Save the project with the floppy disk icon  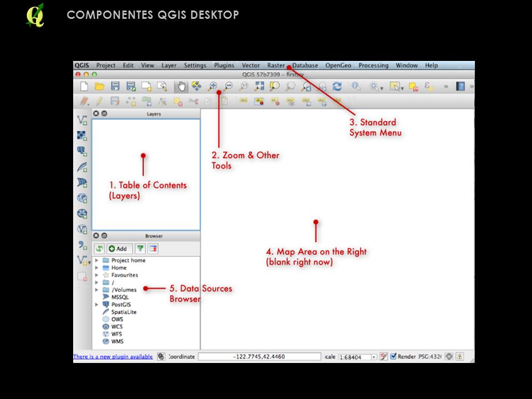click(115, 86)
